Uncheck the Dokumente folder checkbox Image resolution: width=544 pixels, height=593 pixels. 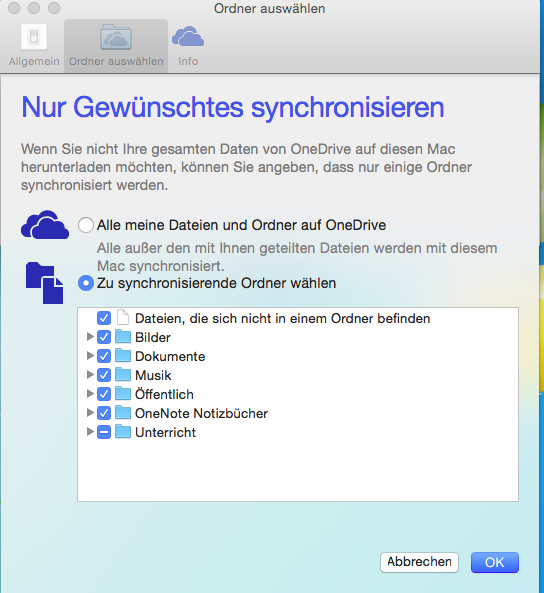click(104, 356)
